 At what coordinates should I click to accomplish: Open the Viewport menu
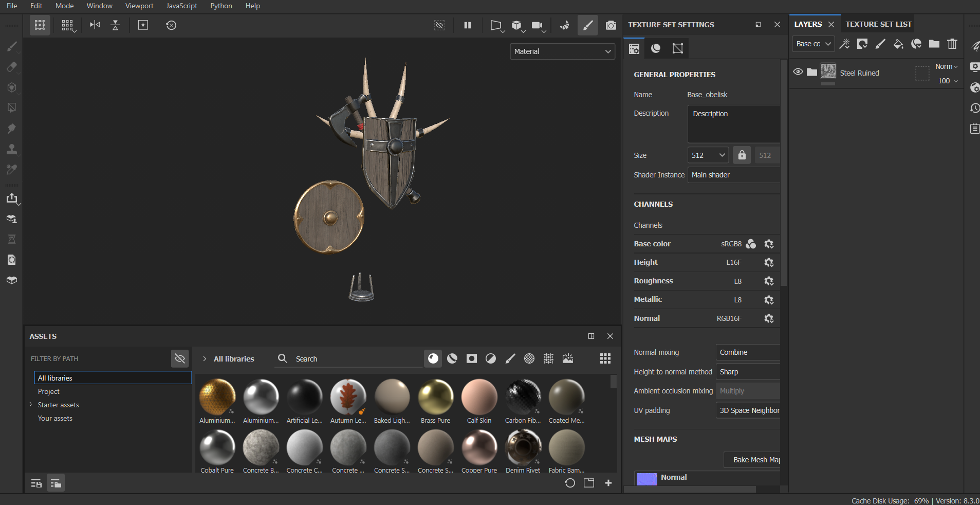click(x=139, y=6)
